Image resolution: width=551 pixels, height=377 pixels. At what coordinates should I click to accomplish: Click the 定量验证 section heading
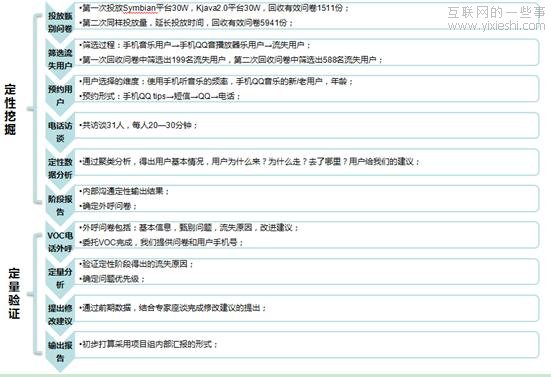tap(14, 293)
